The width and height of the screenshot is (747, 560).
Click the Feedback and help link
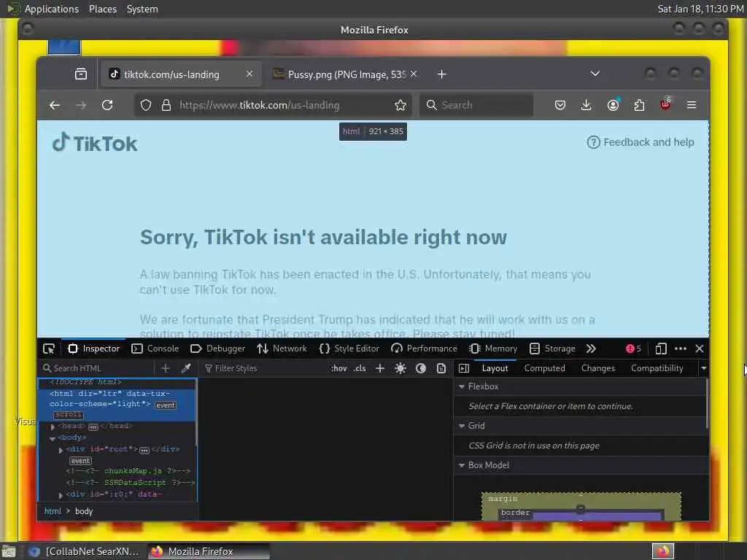click(640, 142)
